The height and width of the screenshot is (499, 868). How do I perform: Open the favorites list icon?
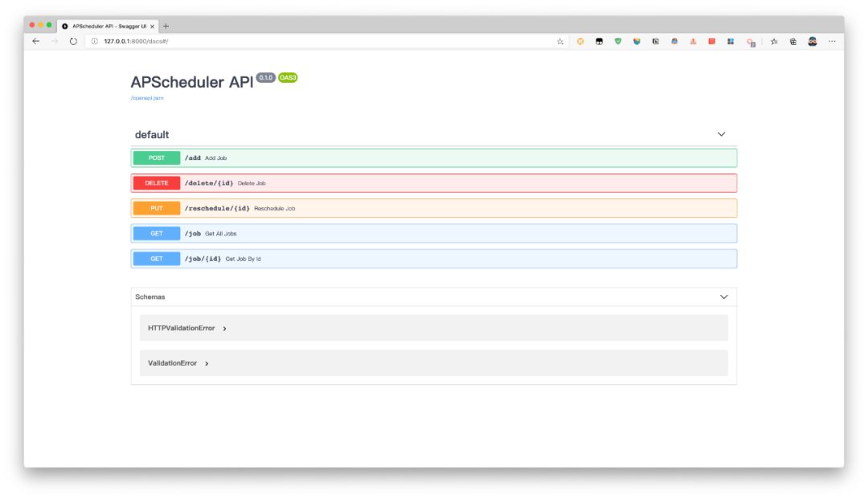point(774,41)
